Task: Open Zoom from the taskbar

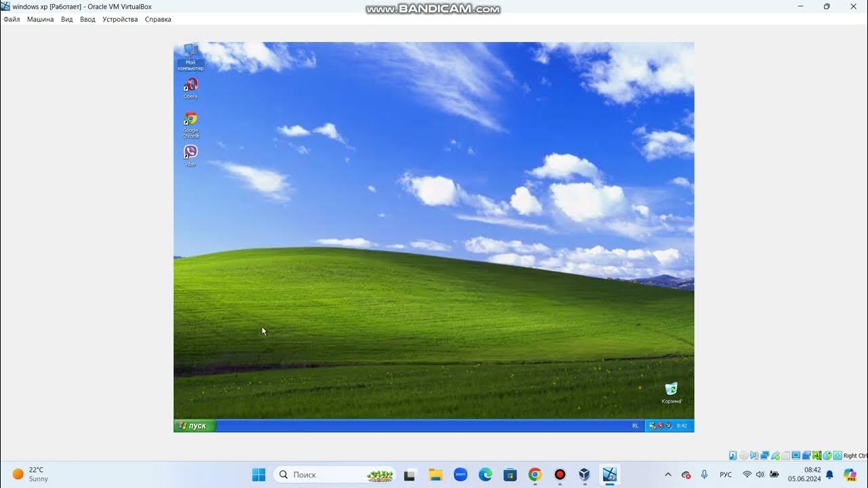Action: (x=460, y=474)
